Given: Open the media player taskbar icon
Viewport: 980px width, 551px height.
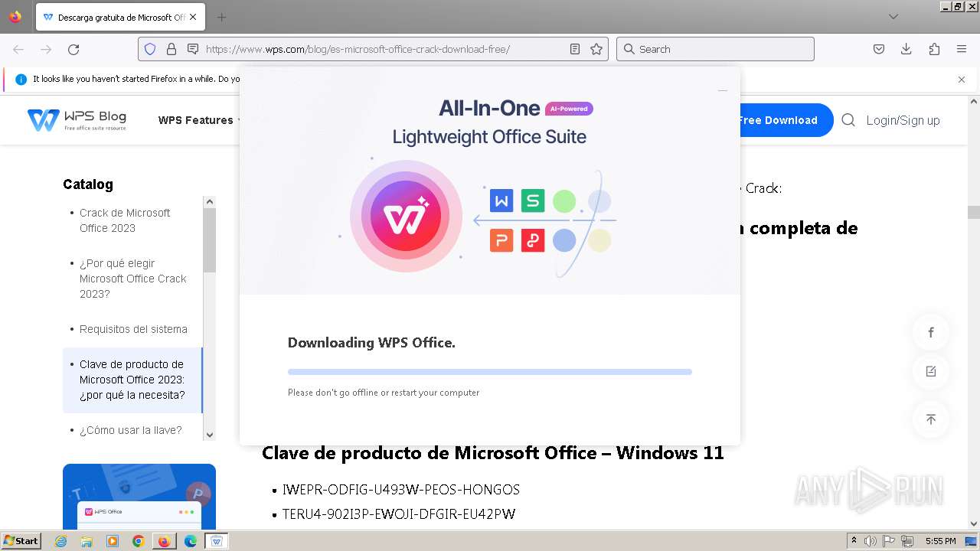Looking at the screenshot, I should point(113,541).
